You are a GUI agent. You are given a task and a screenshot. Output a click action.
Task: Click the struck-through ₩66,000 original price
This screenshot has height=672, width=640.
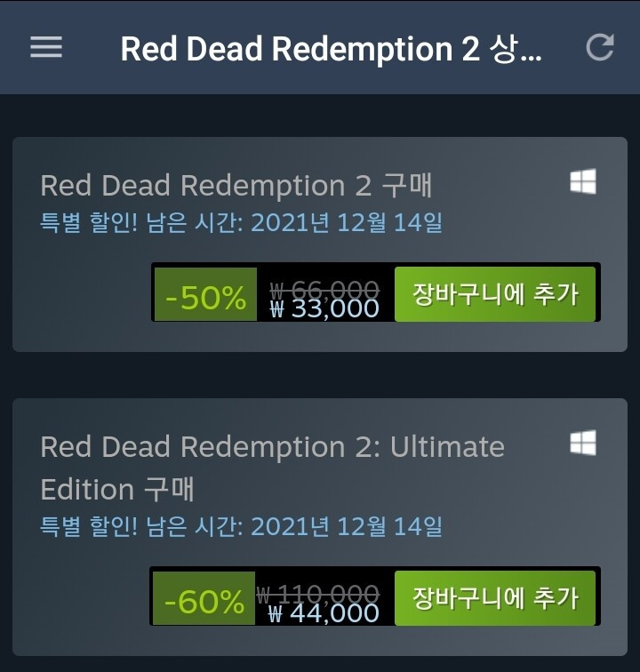point(324,289)
